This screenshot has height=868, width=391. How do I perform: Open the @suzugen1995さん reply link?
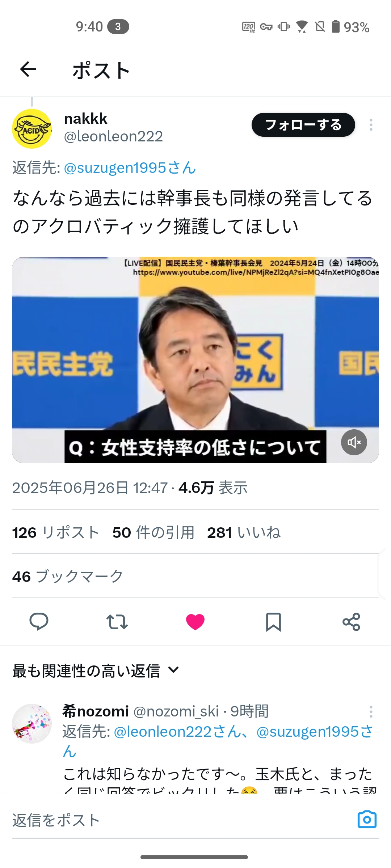[130, 168]
